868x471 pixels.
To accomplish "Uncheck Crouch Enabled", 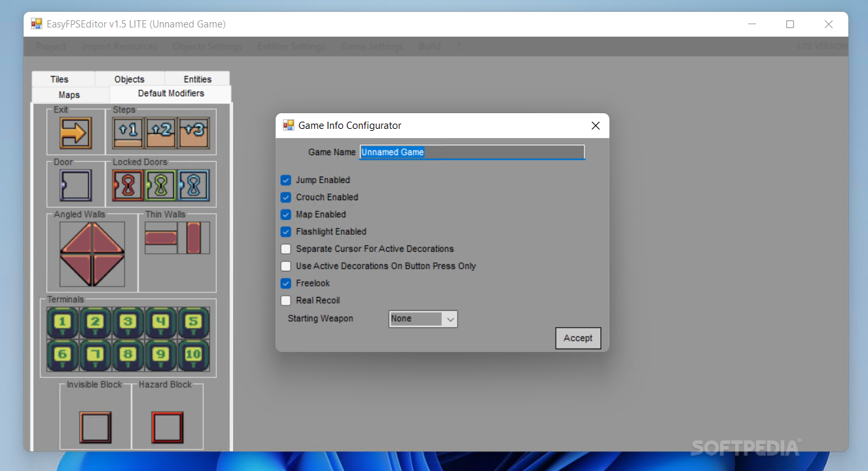I will point(286,197).
